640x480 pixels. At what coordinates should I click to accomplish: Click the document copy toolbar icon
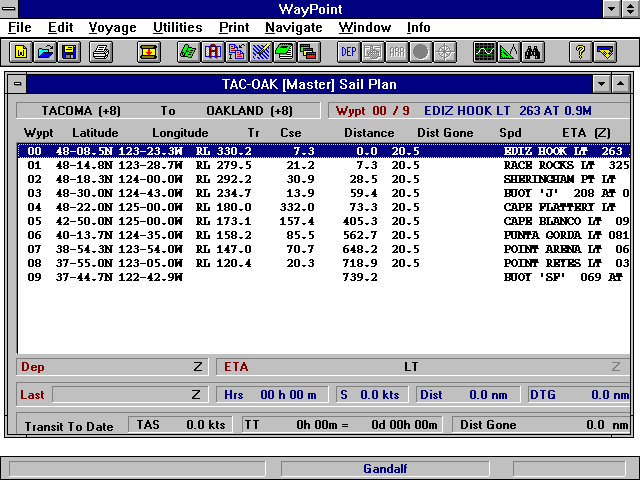pyautogui.click(x=237, y=52)
